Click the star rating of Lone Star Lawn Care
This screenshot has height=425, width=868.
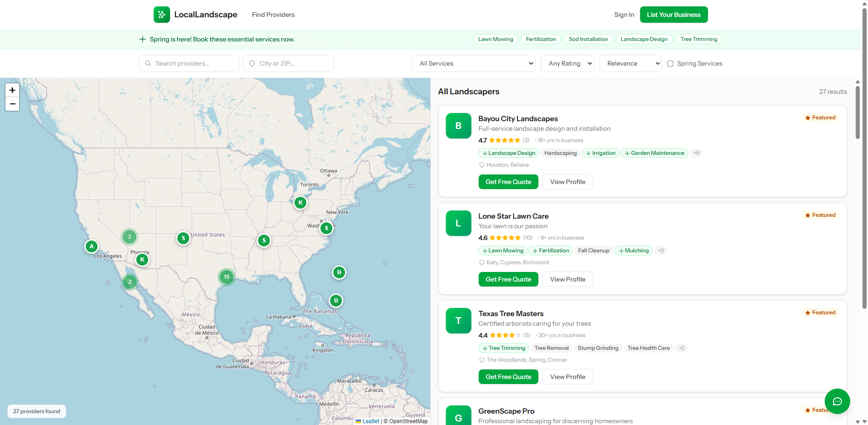(505, 238)
